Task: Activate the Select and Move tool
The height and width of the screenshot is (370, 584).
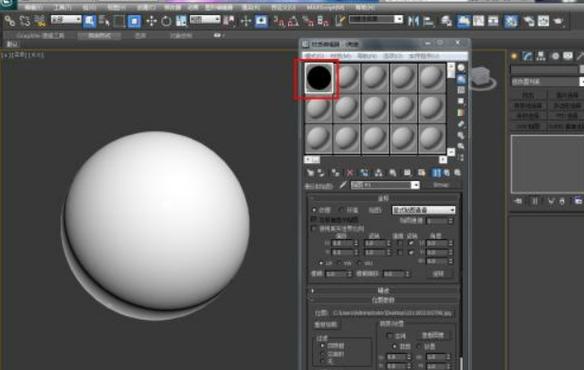Action: [151, 21]
